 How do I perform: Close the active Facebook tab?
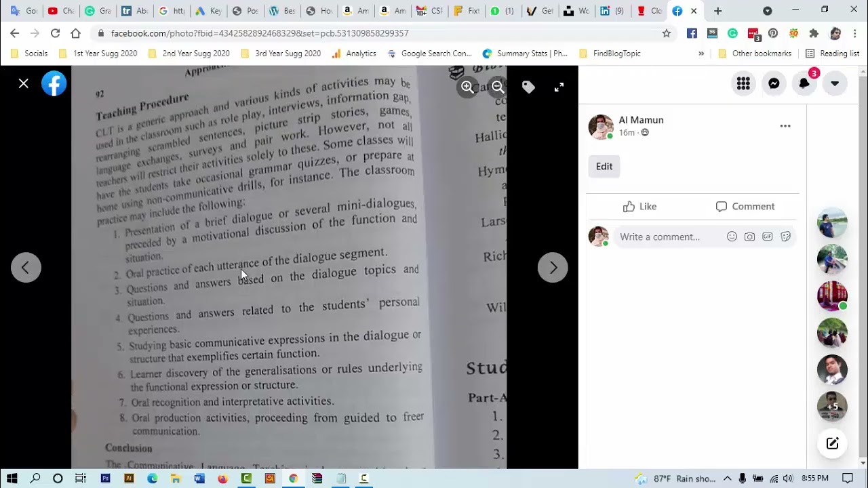click(x=694, y=11)
